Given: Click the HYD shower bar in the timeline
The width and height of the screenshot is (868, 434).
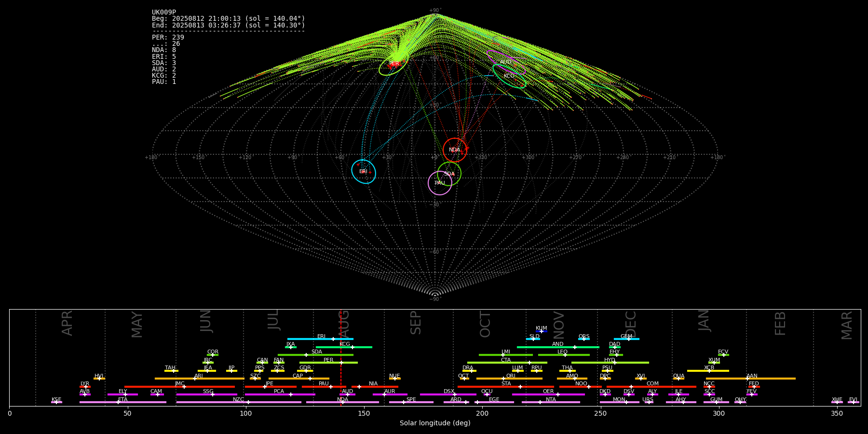Looking at the screenshot, I should [x=610, y=363].
